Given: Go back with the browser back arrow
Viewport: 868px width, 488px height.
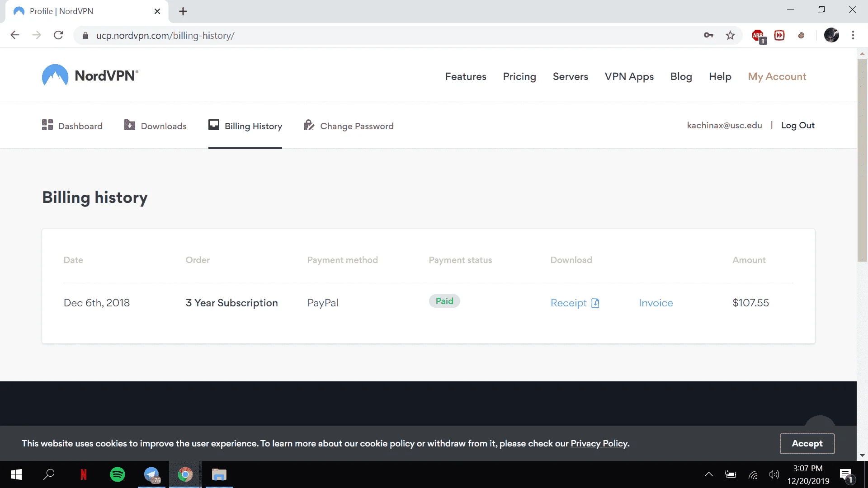Looking at the screenshot, I should [15, 35].
